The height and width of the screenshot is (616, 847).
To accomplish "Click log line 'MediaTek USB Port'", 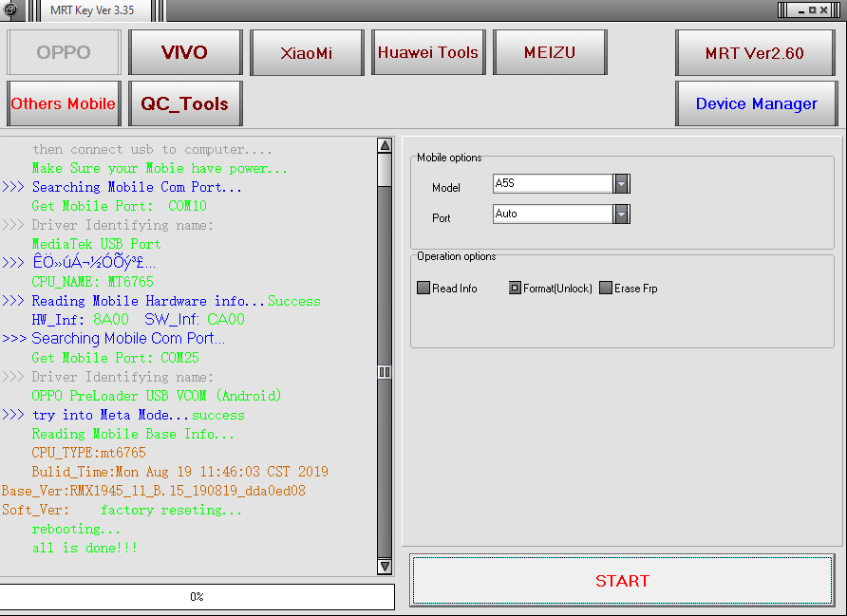I will pos(96,244).
